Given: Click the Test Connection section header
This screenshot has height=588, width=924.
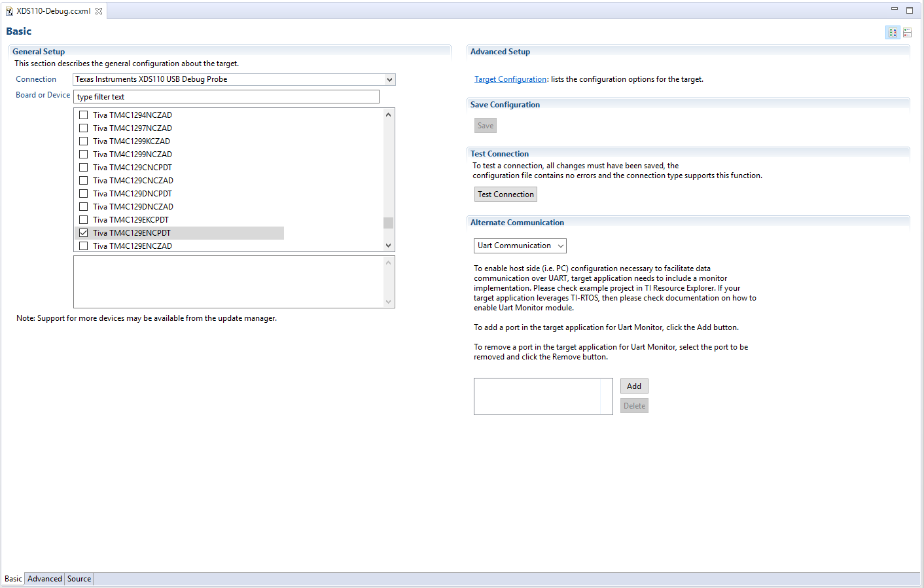Looking at the screenshot, I should pyautogui.click(x=499, y=153).
